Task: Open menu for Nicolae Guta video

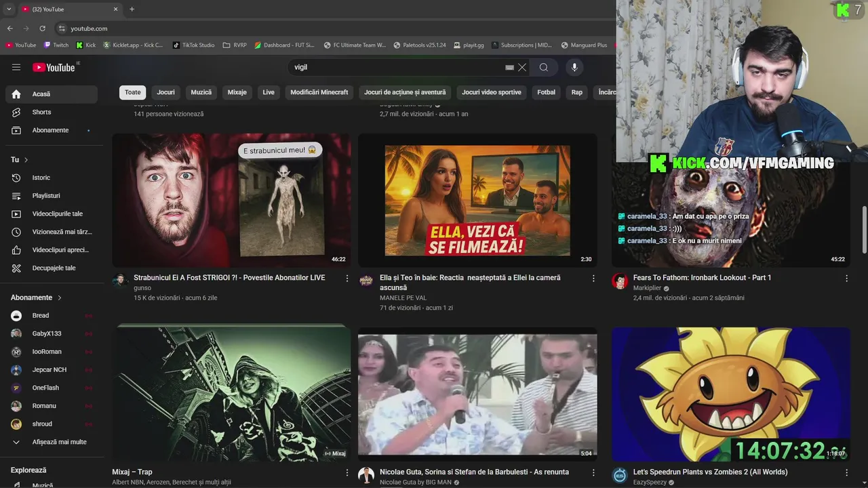Action: coord(593,472)
